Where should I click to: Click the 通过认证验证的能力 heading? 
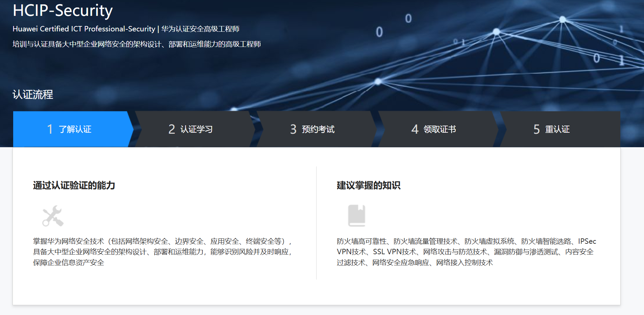tap(74, 185)
